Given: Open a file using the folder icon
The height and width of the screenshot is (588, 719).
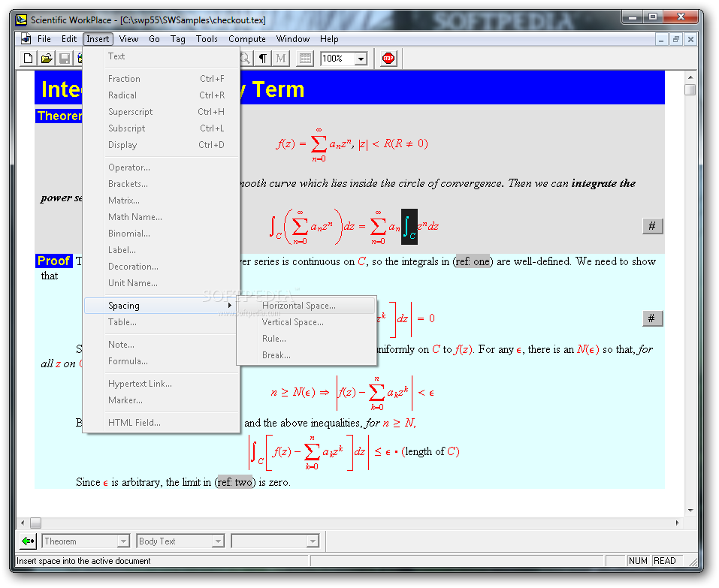Looking at the screenshot, I should click(47, 59).
